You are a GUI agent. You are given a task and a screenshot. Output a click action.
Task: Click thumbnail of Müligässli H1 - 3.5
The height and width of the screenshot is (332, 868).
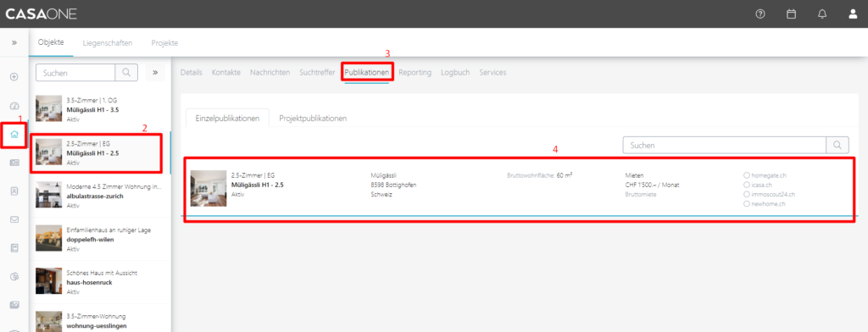pos(48,108)
